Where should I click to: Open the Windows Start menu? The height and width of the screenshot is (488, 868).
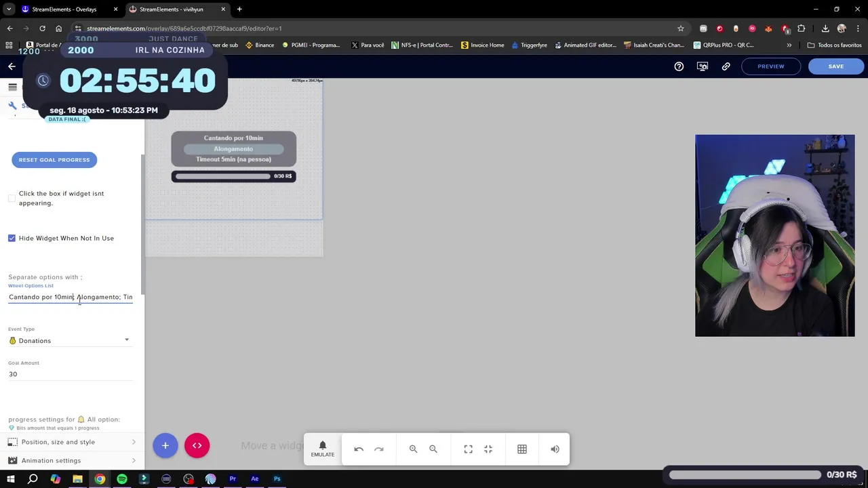click(11, 479)
